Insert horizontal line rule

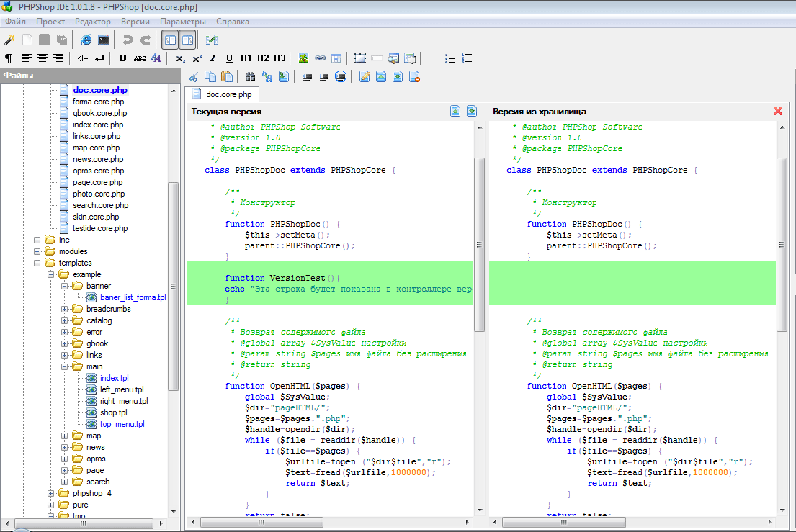coord(433,58)
